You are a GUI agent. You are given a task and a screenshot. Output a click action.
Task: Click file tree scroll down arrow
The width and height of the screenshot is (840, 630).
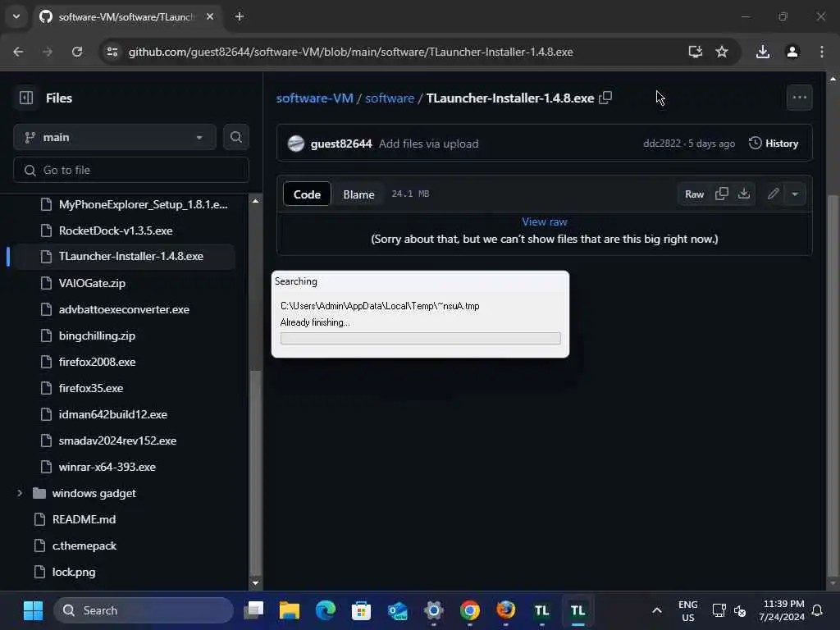tap(256, 583)
